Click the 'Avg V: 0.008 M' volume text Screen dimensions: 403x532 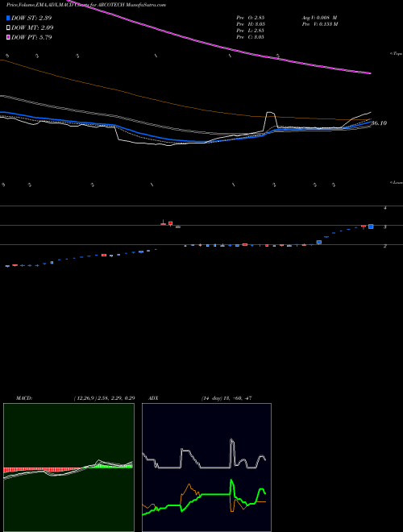pos(319,18)
